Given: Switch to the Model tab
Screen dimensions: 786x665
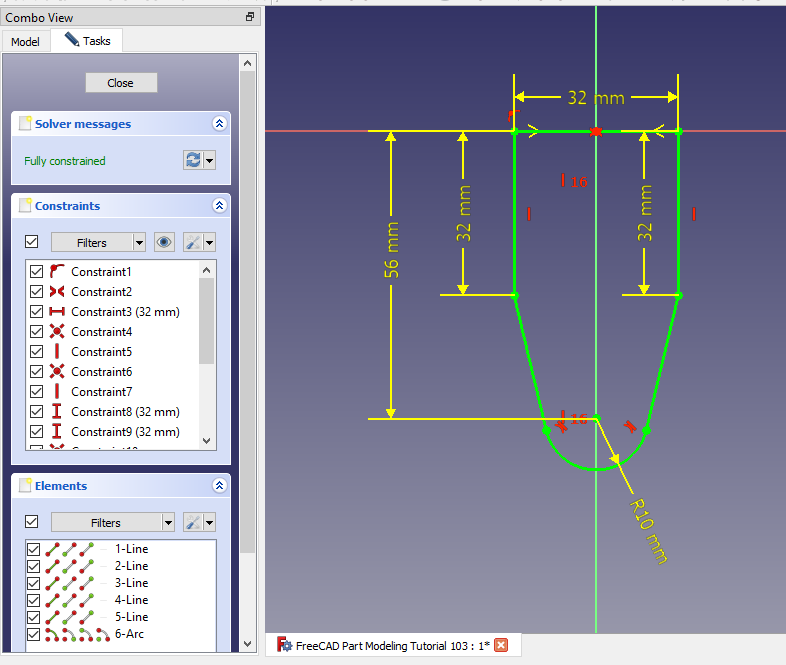Looking at the screenshot, I should 25,42.
